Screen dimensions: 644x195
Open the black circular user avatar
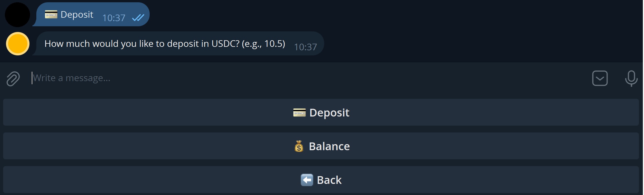[x=17, y=15]
